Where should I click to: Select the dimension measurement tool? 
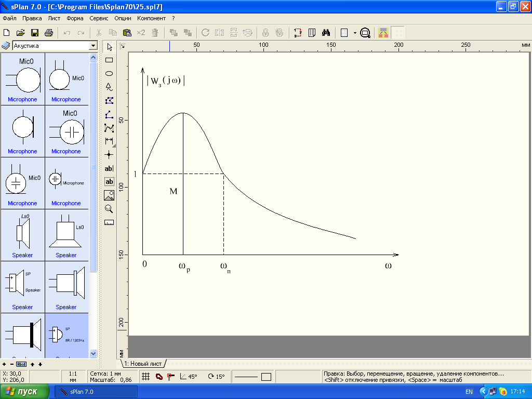point(109,141)
